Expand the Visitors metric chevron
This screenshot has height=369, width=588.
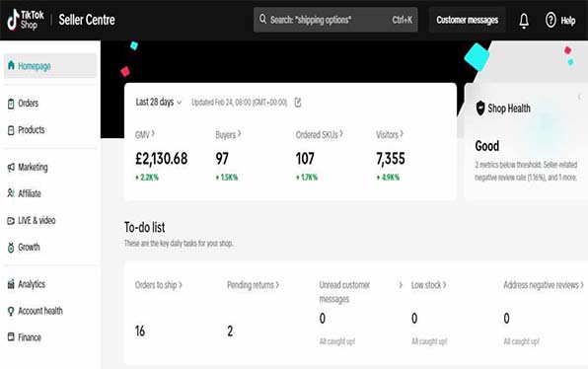pos(402,133)
